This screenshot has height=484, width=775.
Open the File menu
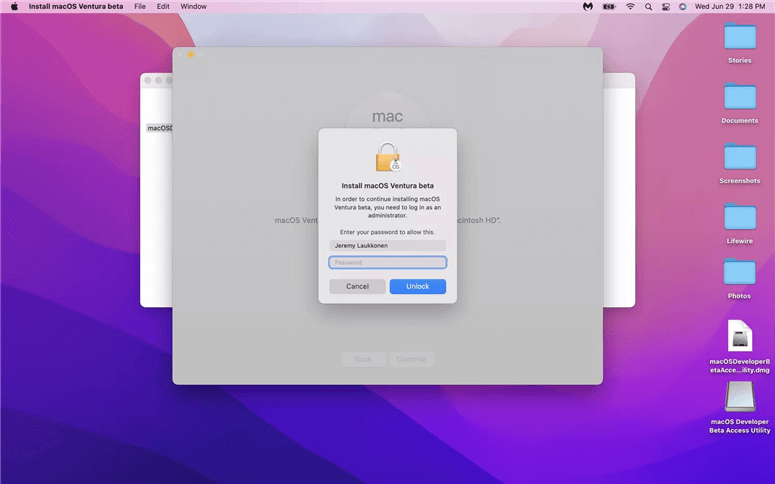140,6
